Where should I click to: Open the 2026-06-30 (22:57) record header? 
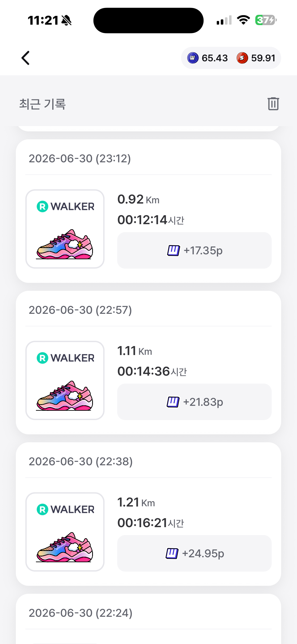click(x=80, y=310)
